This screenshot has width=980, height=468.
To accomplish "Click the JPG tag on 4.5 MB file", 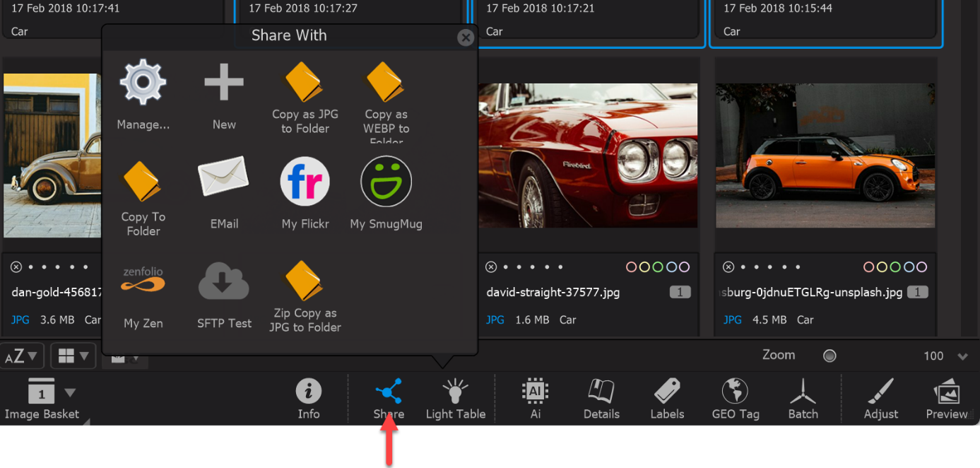I will tap(733, 320).
